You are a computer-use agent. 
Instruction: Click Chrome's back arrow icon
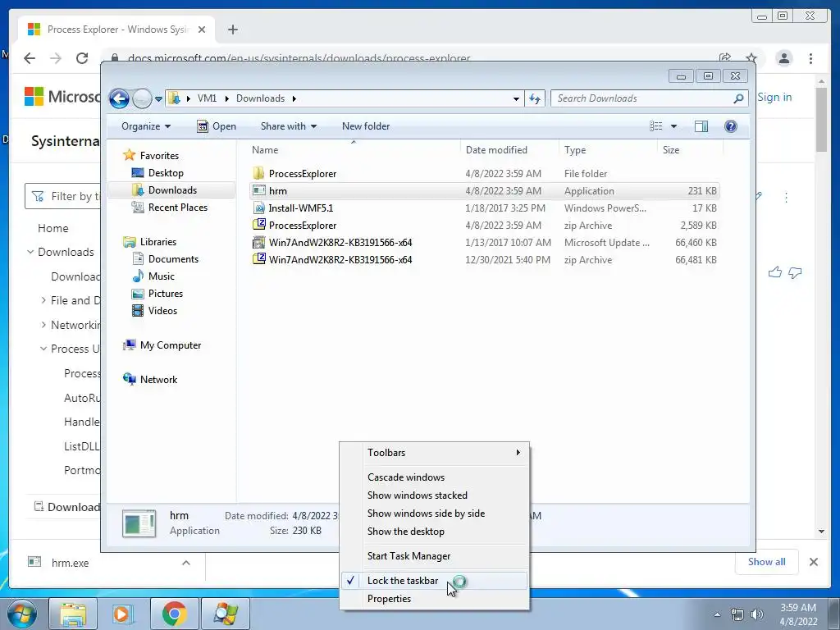(30, 58)
